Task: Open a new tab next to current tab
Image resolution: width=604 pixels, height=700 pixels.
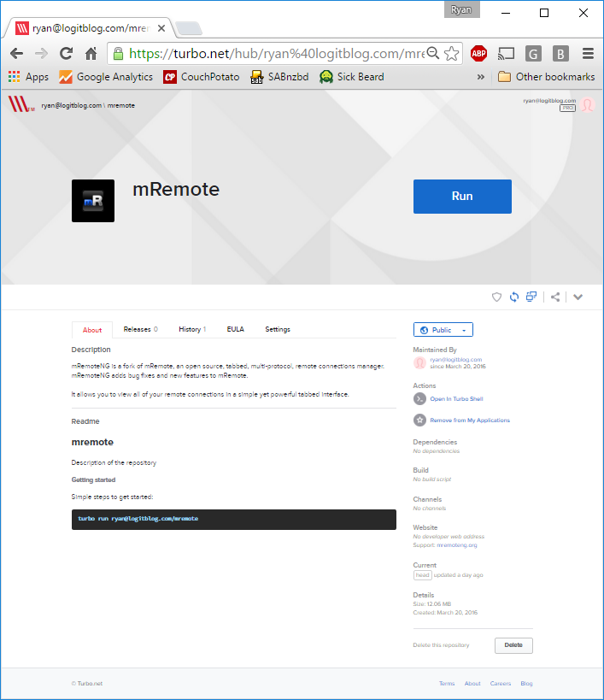Action: coord(189,28)
